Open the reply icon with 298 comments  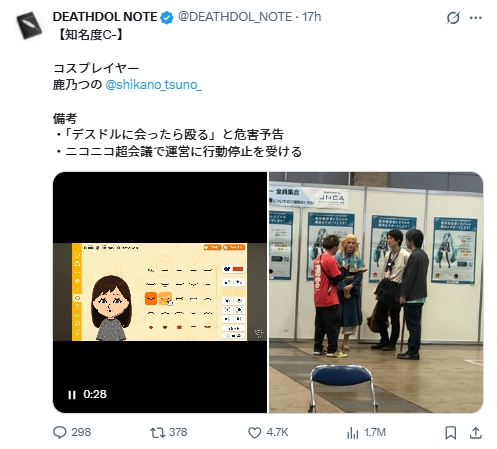click(60, 432)
